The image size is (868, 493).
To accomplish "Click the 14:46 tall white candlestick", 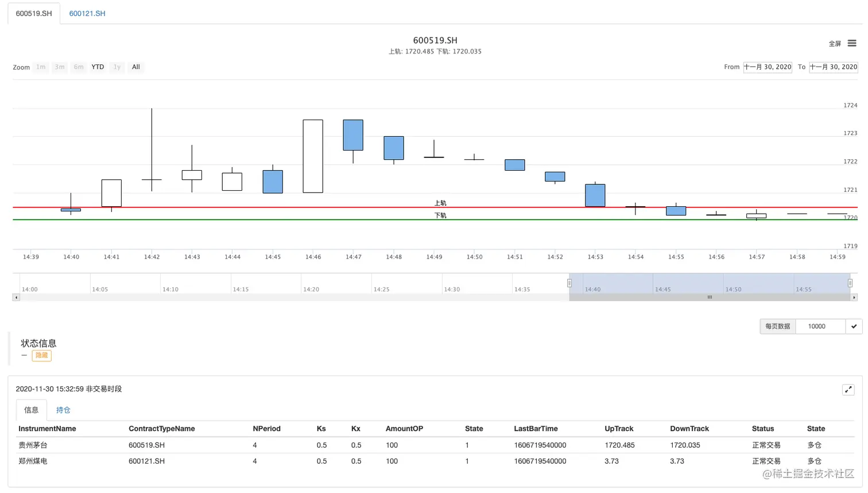I will (313, 156).
